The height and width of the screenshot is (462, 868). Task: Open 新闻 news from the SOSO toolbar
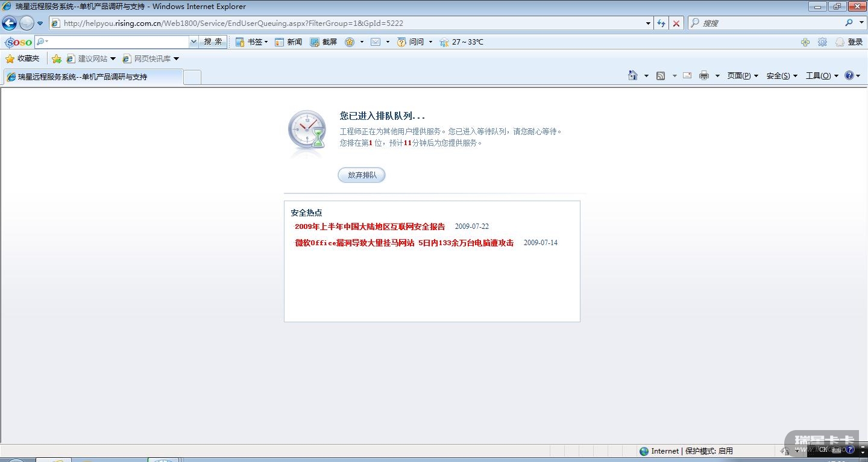coord(288,42)
